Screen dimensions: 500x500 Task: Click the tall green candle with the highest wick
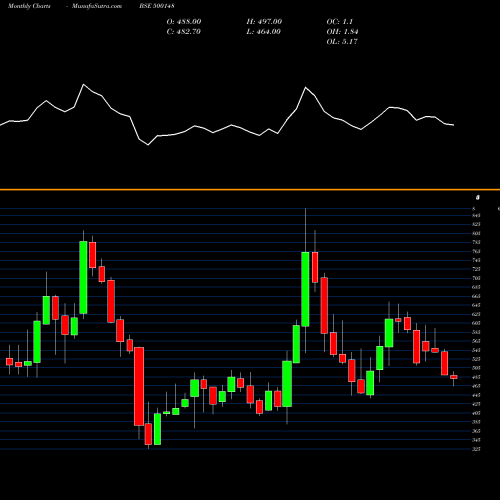pos(305,289)
